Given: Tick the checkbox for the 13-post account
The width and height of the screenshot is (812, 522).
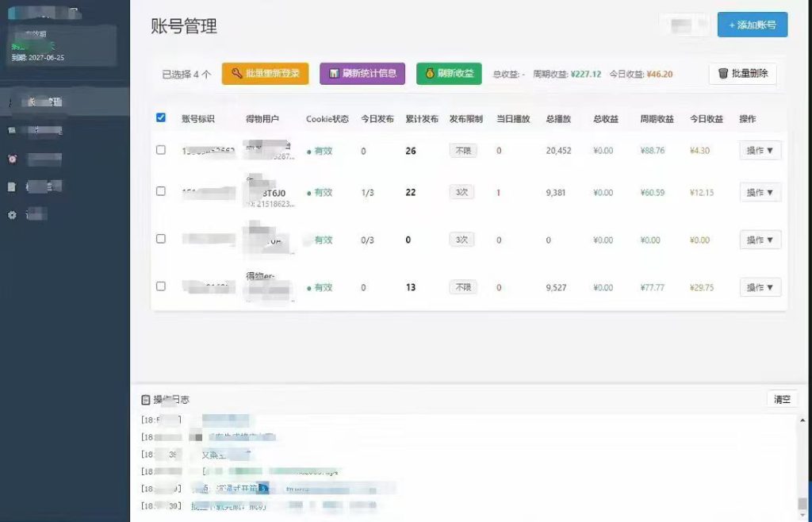Looking at the screenshot, I should coord(161,286).
